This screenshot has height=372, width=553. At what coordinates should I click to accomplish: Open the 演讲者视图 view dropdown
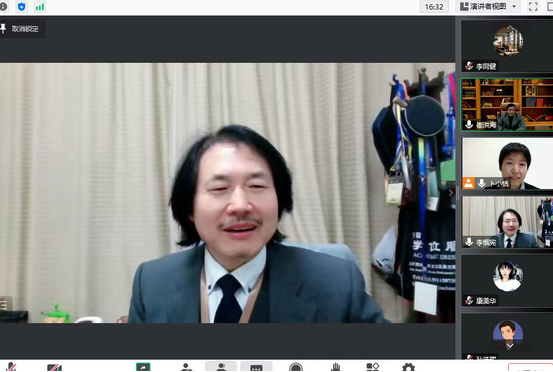coord(488,6)
